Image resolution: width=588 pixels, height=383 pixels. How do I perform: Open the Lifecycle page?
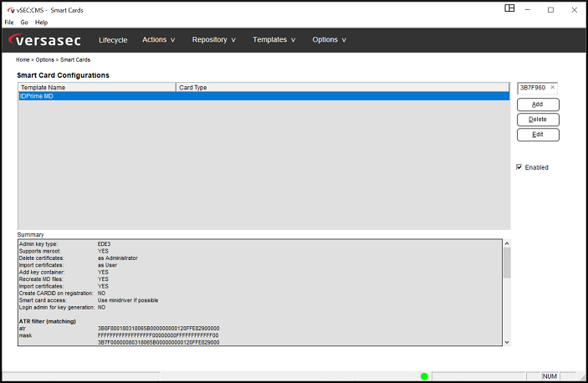[x=113, y=40]
